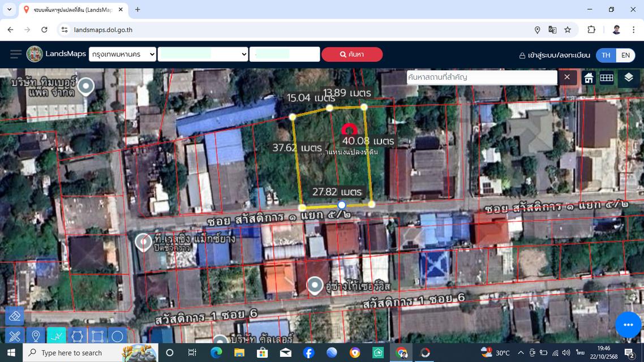The height and width of the screenshot is (362, 644).
Task: Close the crossed pencil drawing tools
Action: pyautogui.click(x=15, y=337)
